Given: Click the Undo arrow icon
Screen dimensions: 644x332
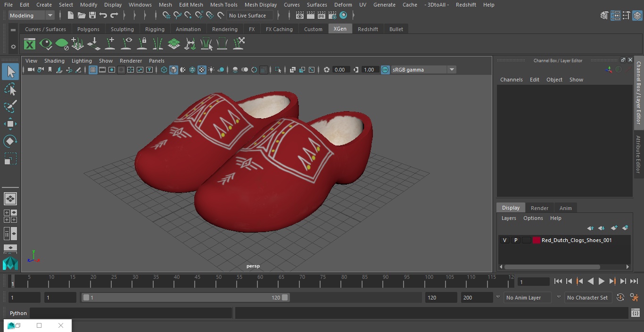Looking at the screenshot, I should click(103, 16).
